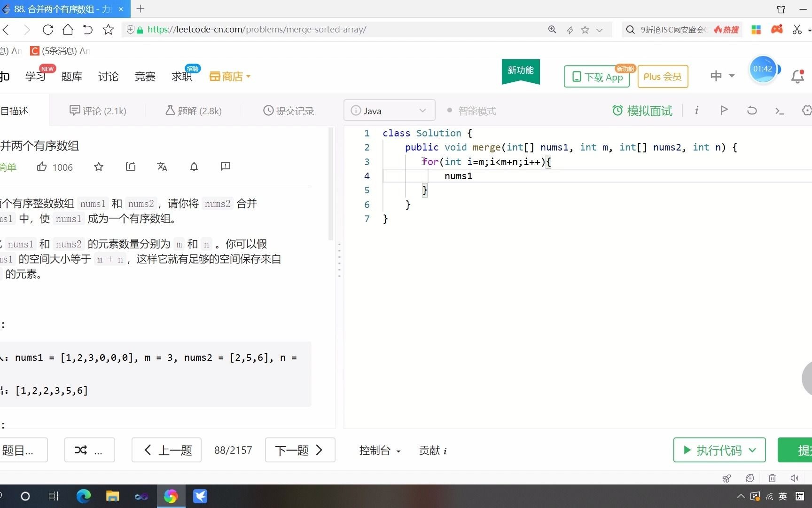Click the Cortana circle on taskbar

[x=25, y=496]
